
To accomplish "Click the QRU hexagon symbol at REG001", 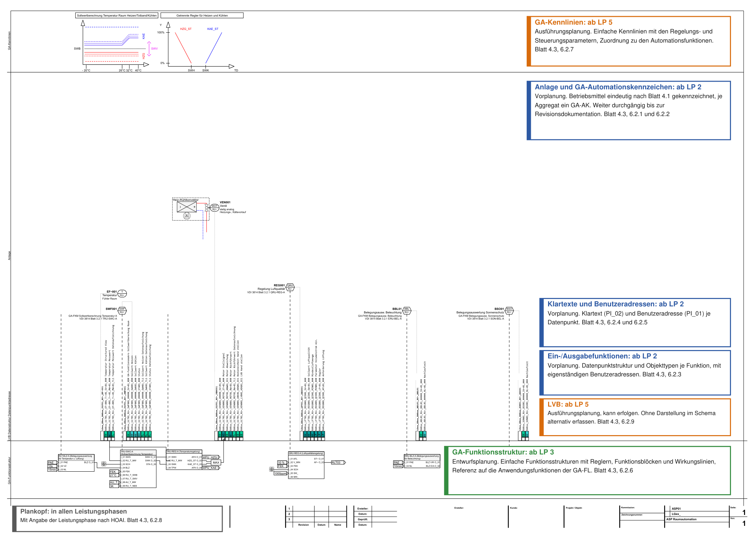I will point(290,287).
